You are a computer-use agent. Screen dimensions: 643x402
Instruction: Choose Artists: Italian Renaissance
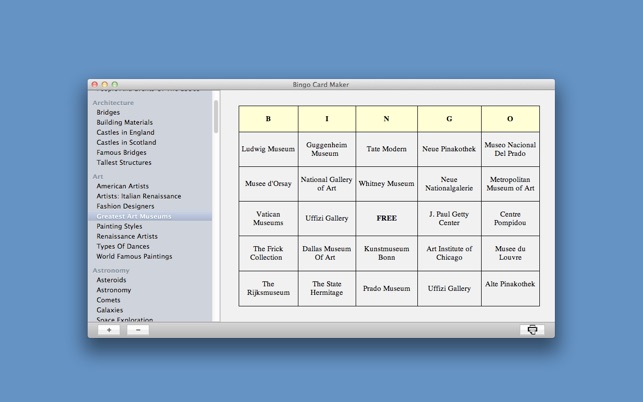[139, 196]
